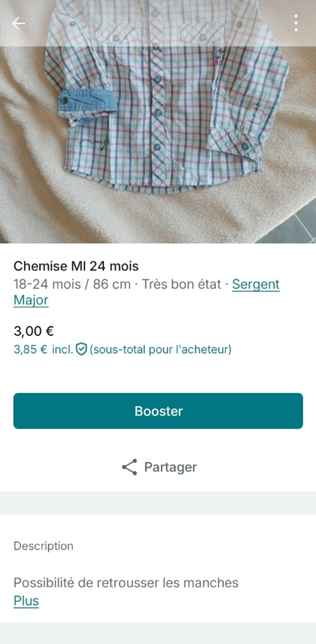
Task: Tap the back arrow
Action: (x=19, y=23)
